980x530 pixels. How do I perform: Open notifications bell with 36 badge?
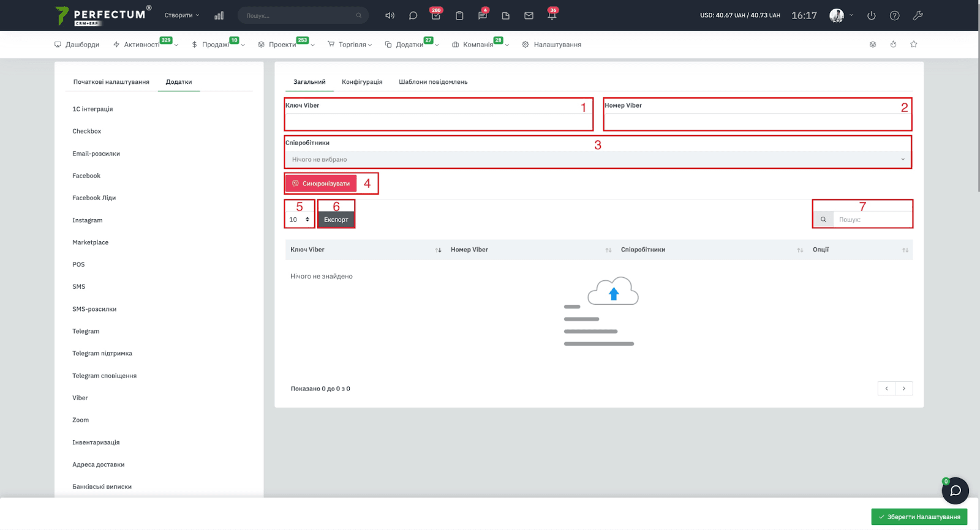552,15
